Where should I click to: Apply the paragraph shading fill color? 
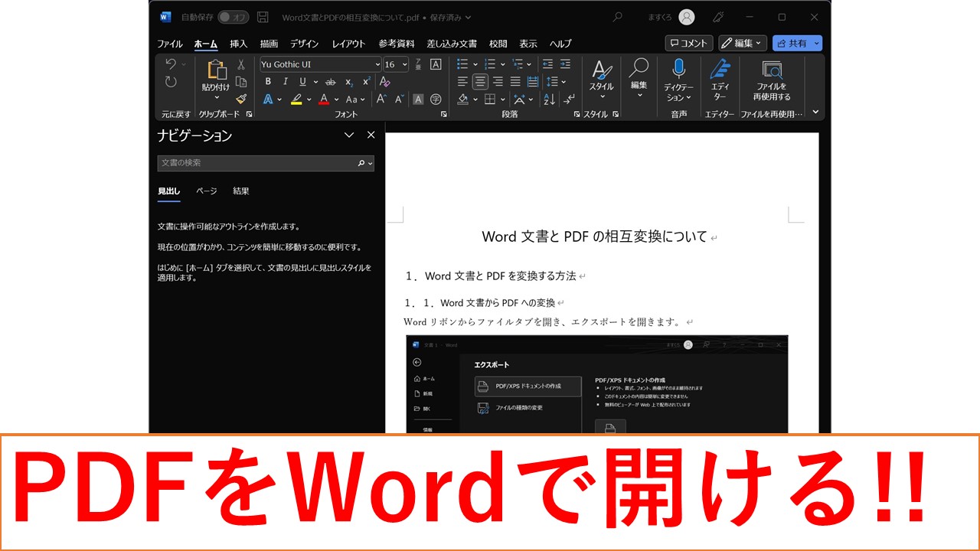pyautogui.click(x=462, y=99)
